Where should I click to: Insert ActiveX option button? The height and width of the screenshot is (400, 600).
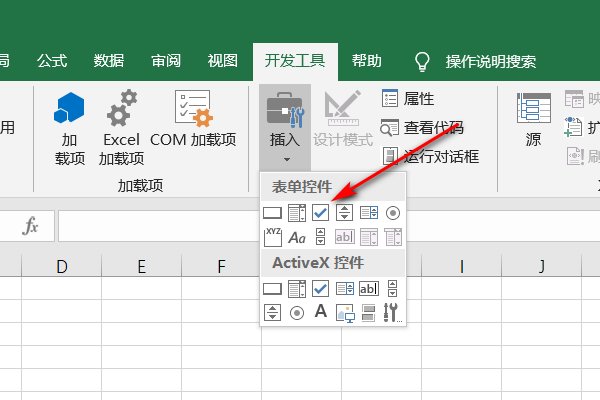[x=297, y=313]
